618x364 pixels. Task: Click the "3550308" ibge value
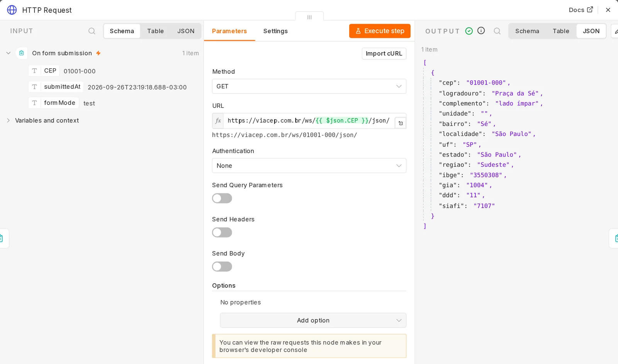[486, 175]
